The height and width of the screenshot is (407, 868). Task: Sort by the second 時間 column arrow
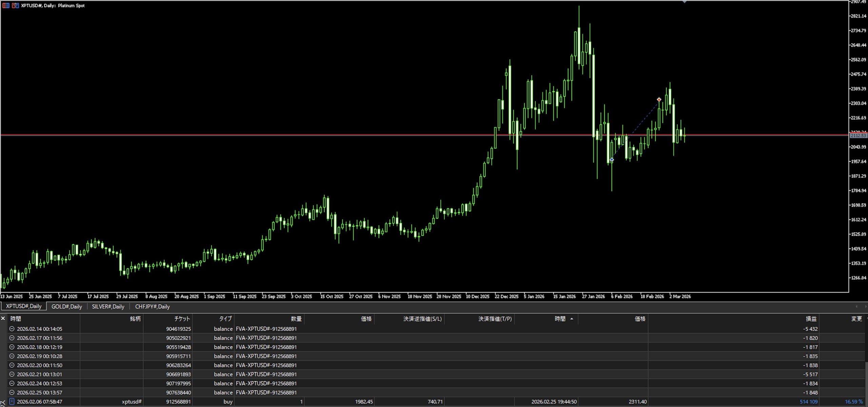tap(572, 319)
